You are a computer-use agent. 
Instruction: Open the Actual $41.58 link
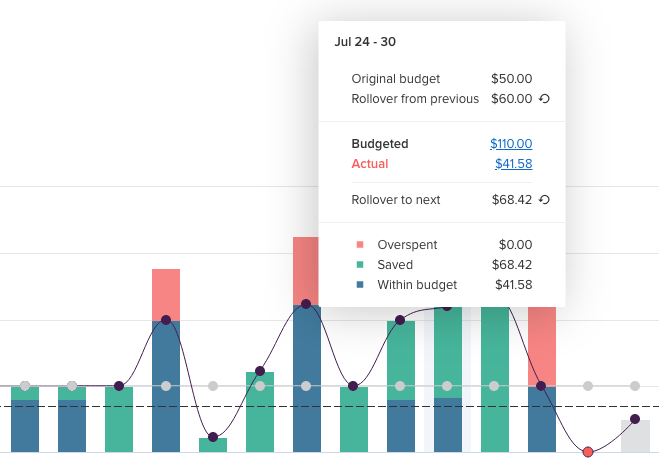(x=513, y=164)
